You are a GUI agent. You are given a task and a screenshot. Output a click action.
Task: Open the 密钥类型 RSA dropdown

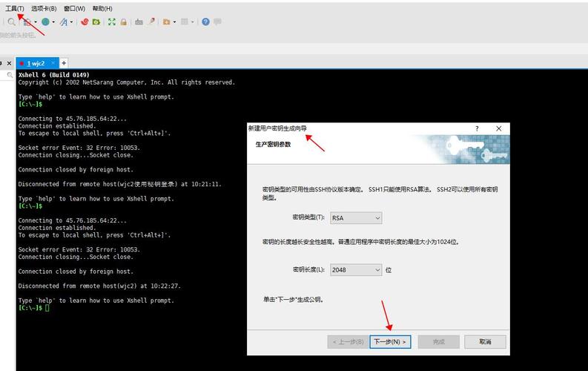[x=356, y=218]
